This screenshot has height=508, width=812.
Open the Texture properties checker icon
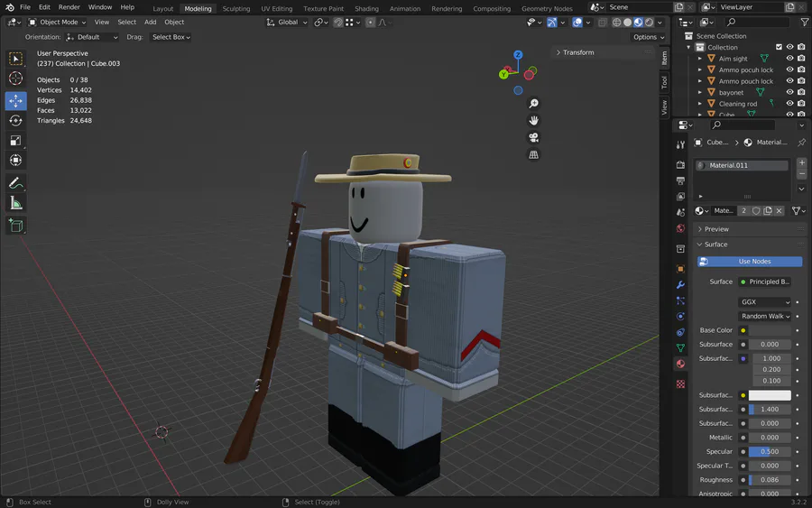point(680,383)
